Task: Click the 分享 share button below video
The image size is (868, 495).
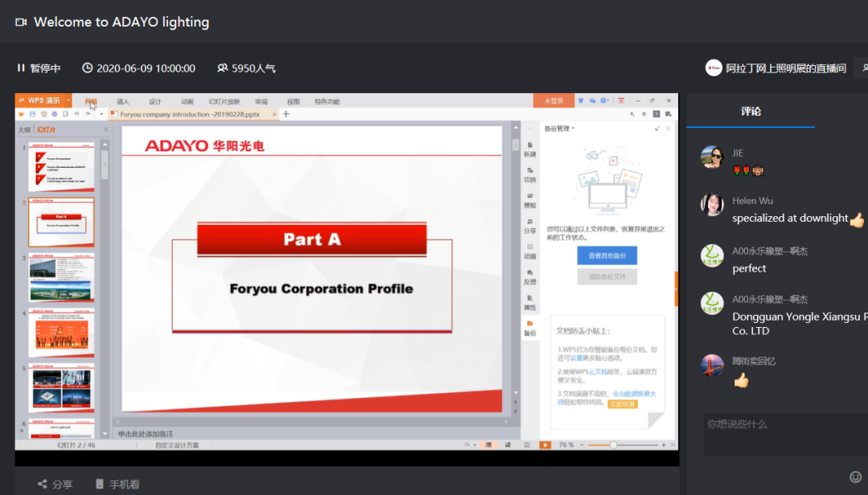Action: coord(55,484)
